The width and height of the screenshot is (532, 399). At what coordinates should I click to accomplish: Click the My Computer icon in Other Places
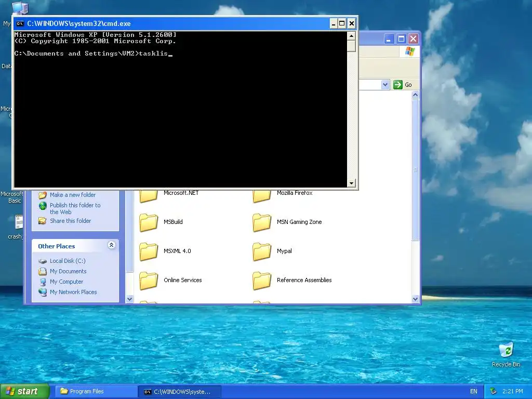[x=43, y=282]
